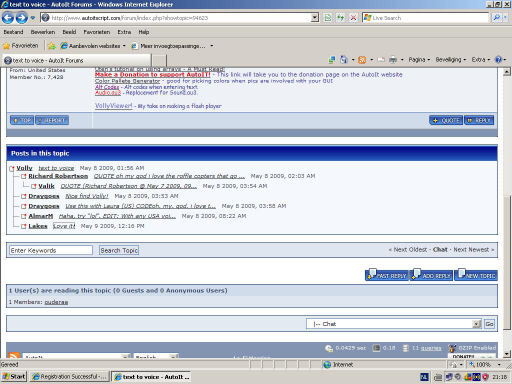Click the Live Search magnifier icon
The height and width of the screenshot is (384, 512).
496,18
